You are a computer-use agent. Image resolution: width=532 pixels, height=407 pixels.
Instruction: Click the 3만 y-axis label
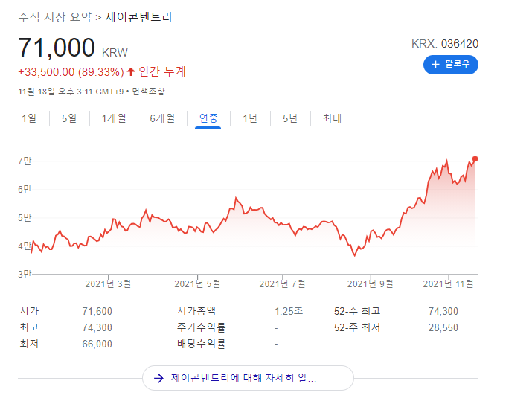pyautogui.click(x=25, y=274)
